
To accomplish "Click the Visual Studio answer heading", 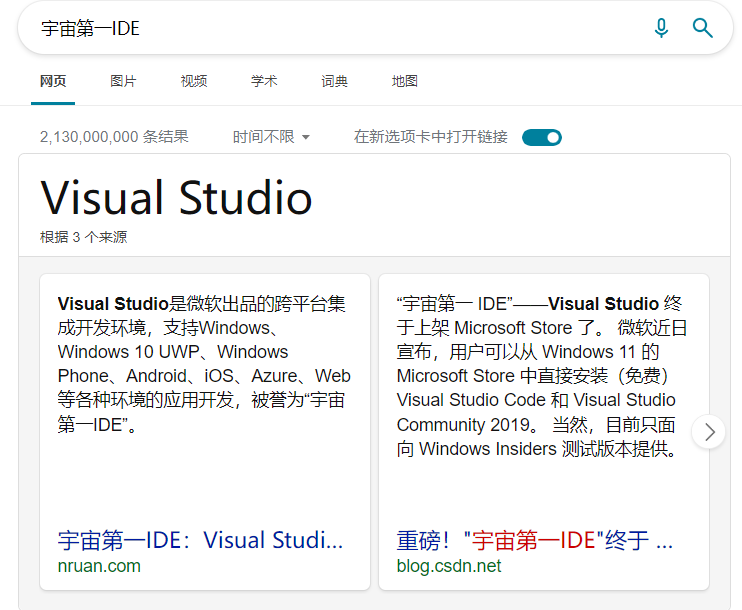I will coord(176,197).
